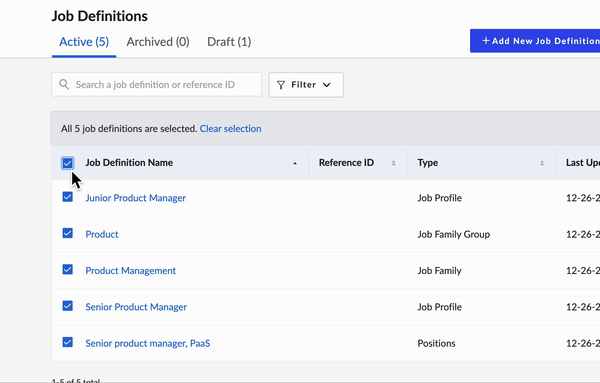Select the Positions type cell
The height and width of the screenshot is (383, 600).
[436, 343]
